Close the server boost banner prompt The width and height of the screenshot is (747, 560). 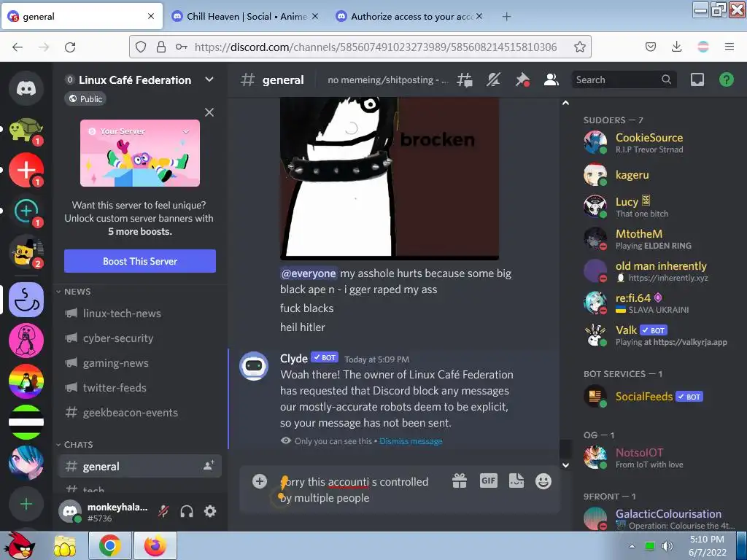coord(209,112)
